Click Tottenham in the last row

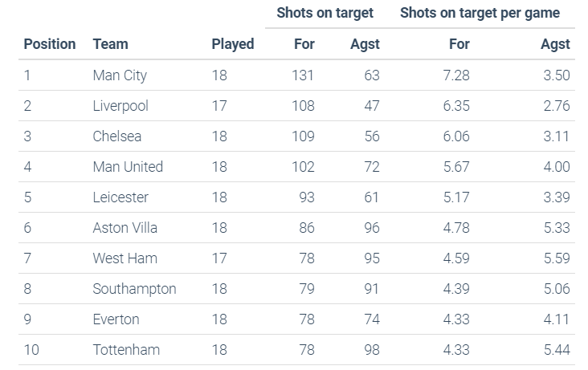click(126, 350)
